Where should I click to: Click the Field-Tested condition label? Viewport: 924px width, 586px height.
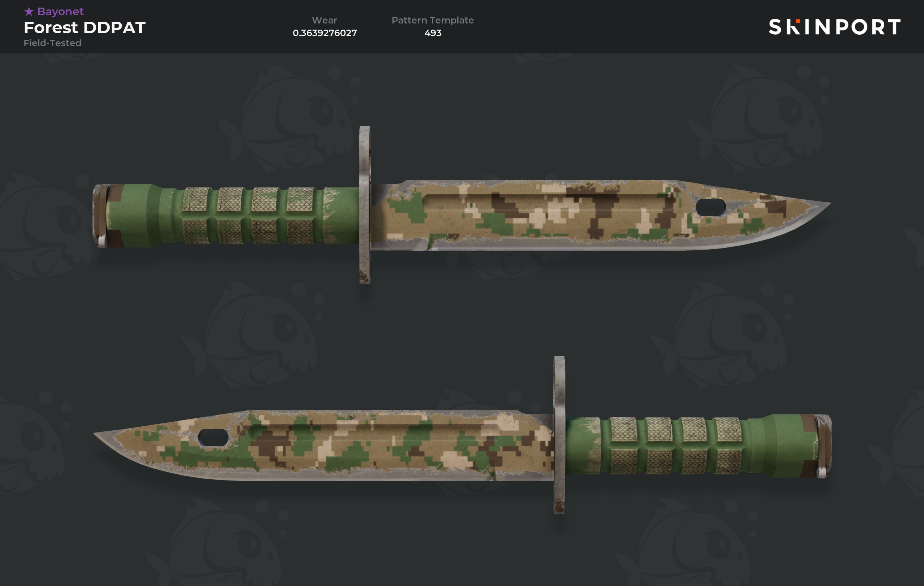(53, 43)
